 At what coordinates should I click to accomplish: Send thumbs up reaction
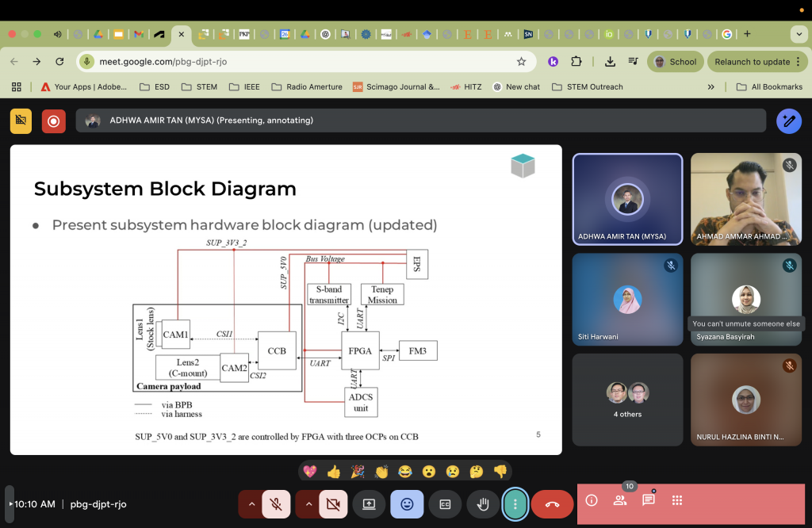[334, 472]
